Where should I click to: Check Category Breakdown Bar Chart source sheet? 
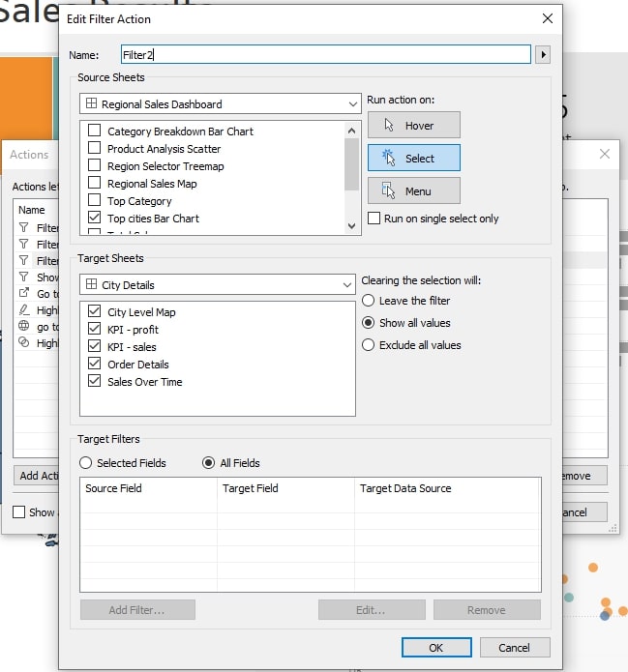[95, 131]
